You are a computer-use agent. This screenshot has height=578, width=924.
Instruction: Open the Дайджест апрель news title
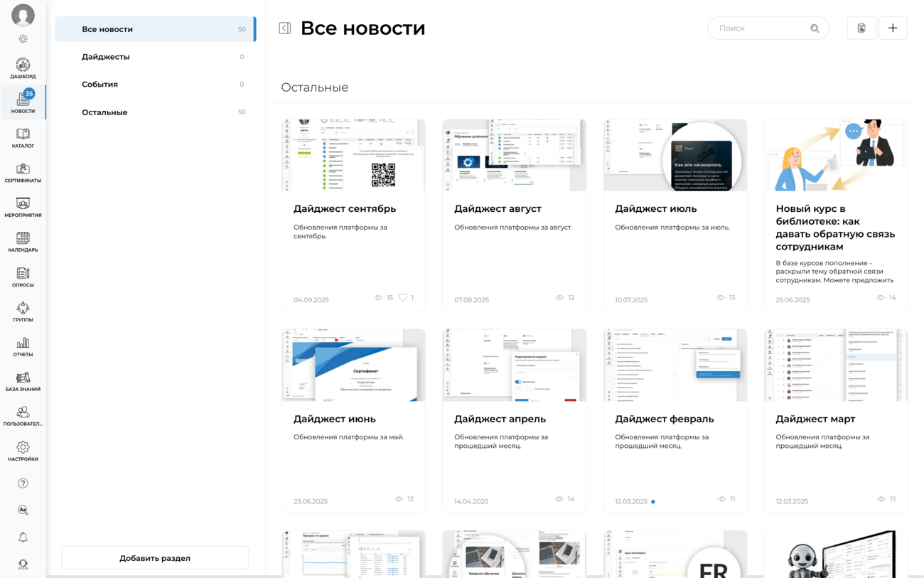(499, 419)
